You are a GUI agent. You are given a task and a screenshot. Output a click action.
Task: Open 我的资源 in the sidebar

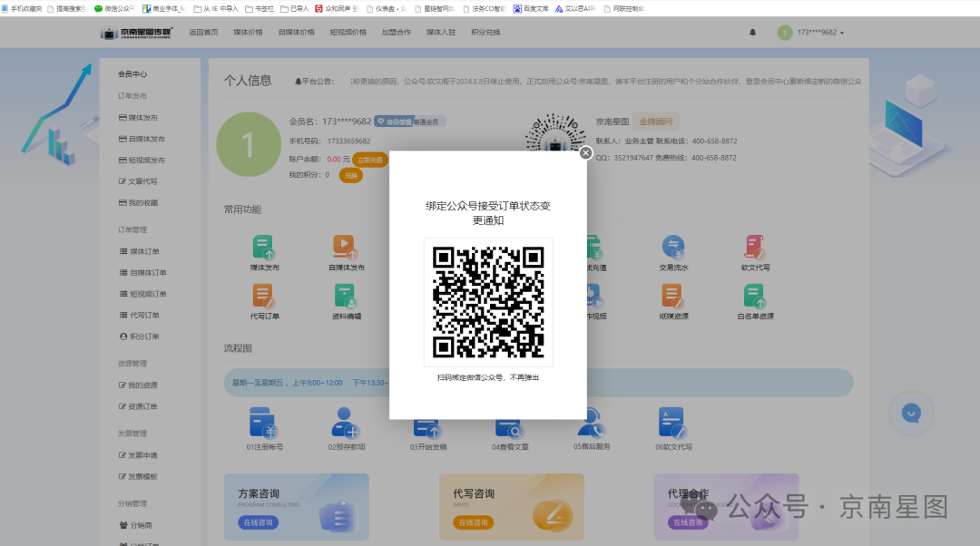coord(138,385)
